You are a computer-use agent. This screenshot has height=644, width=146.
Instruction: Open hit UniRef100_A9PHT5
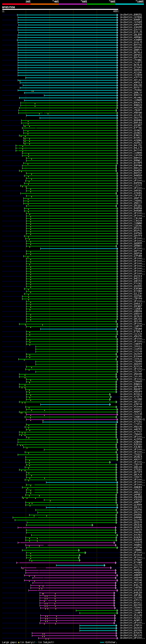(x=131, y=25)
